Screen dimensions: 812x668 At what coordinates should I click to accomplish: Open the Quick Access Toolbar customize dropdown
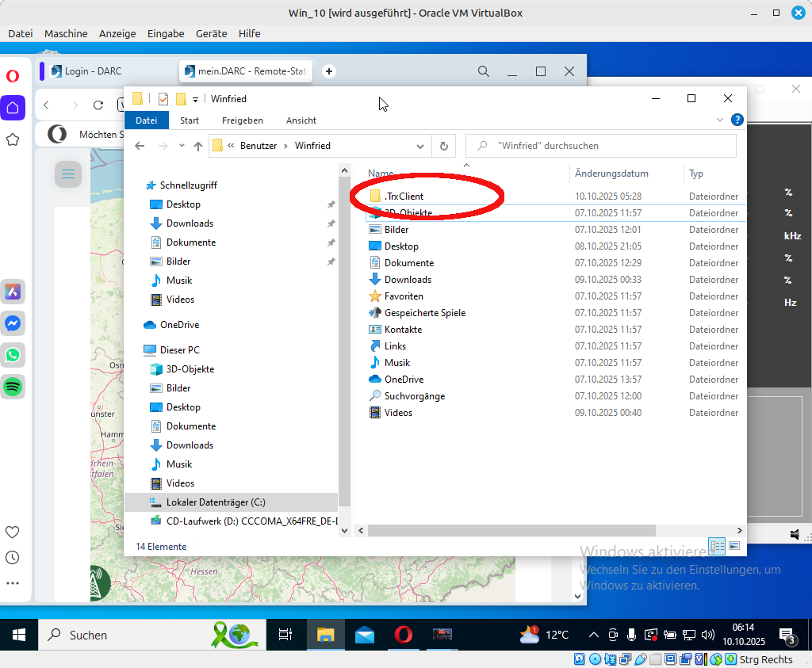coord(195,99)
